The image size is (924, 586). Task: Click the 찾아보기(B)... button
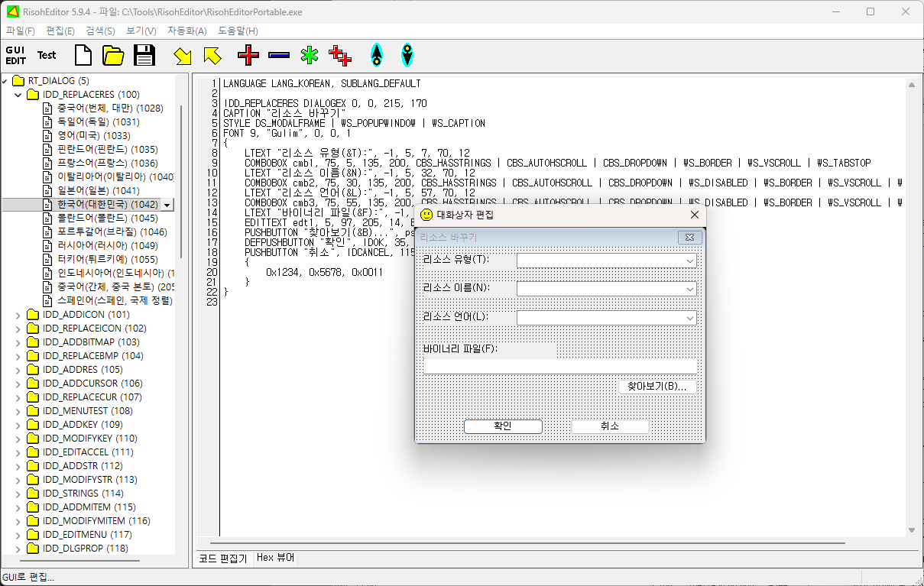tap(657, 387)
